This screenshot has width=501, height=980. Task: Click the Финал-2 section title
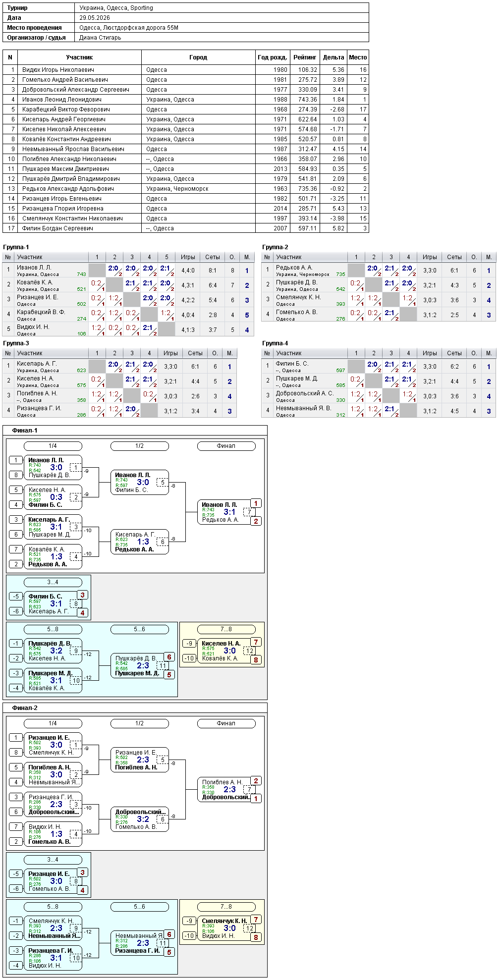point(25,708)
